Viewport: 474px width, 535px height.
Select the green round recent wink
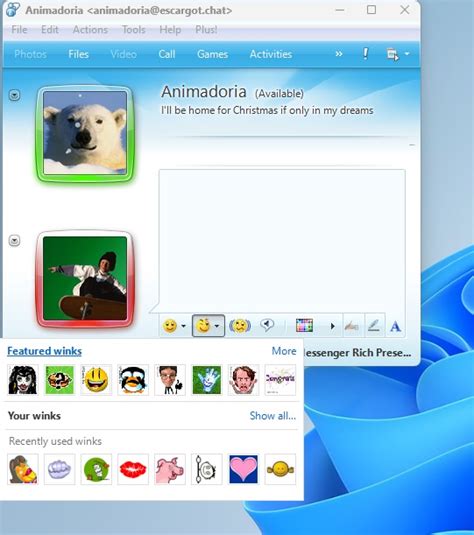(x=96, y=469)
